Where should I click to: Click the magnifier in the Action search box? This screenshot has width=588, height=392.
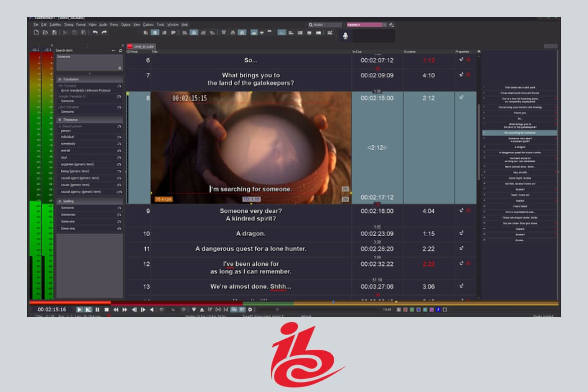[311, 25]
